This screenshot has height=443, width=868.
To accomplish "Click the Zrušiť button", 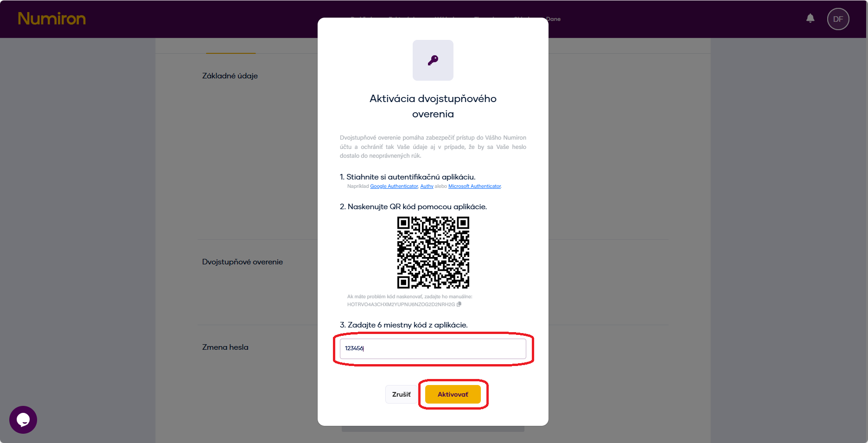I will point(401,394).
